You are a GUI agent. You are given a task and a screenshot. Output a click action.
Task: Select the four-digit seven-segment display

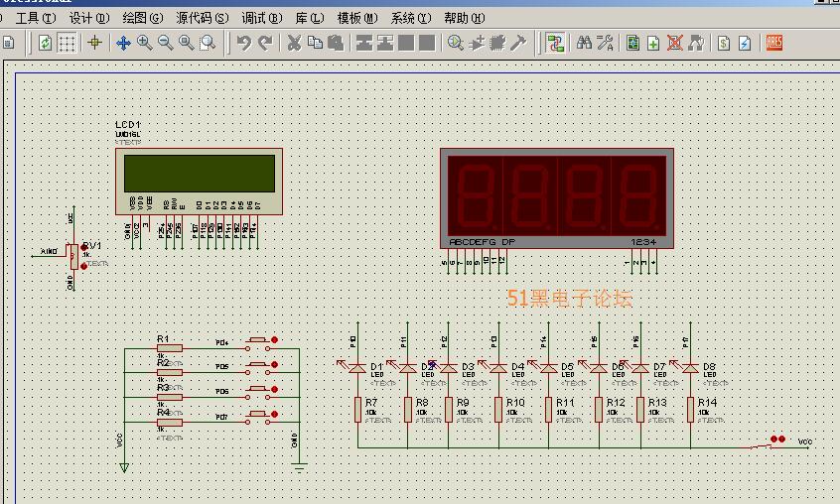coord(556,198)
